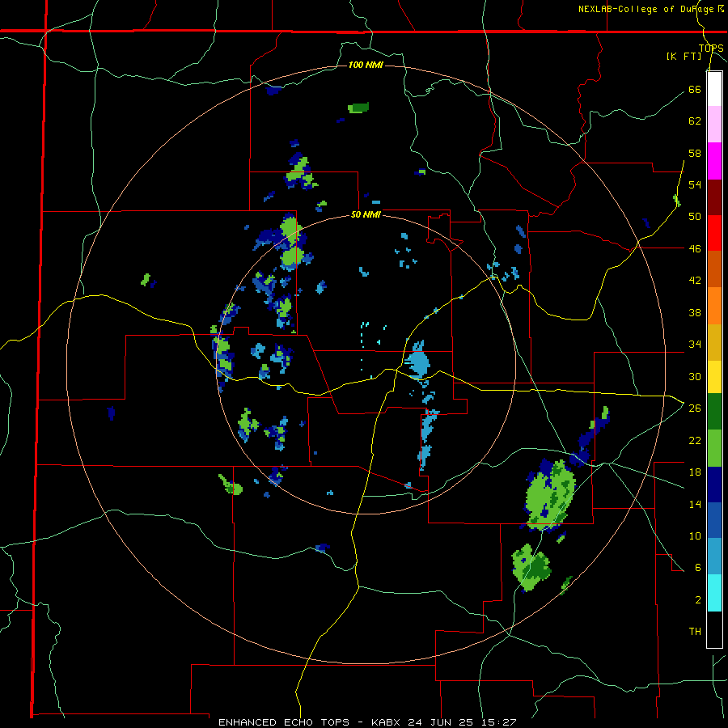The height and width of the screenshot is (728, 728).
Task: Click the KABX 24 JUN 25 15:27 timestamp
Action: click(443, 722)
